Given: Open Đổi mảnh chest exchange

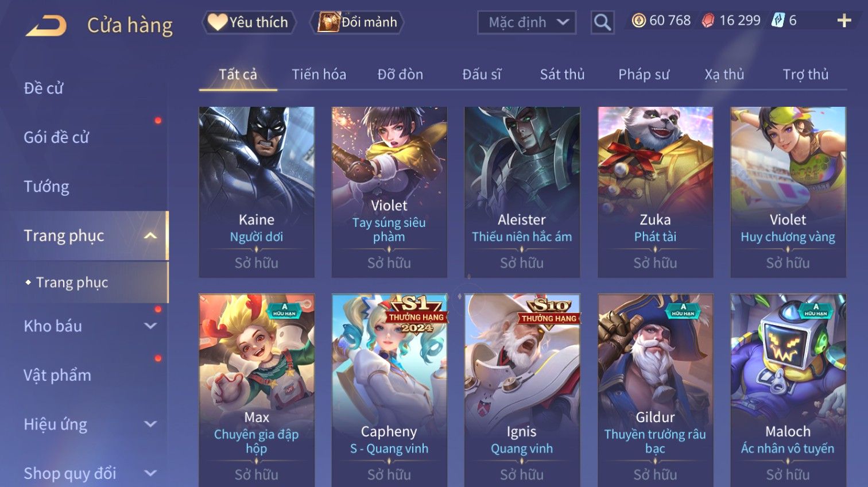Looking at the screenshot, I should pos(357,22).
